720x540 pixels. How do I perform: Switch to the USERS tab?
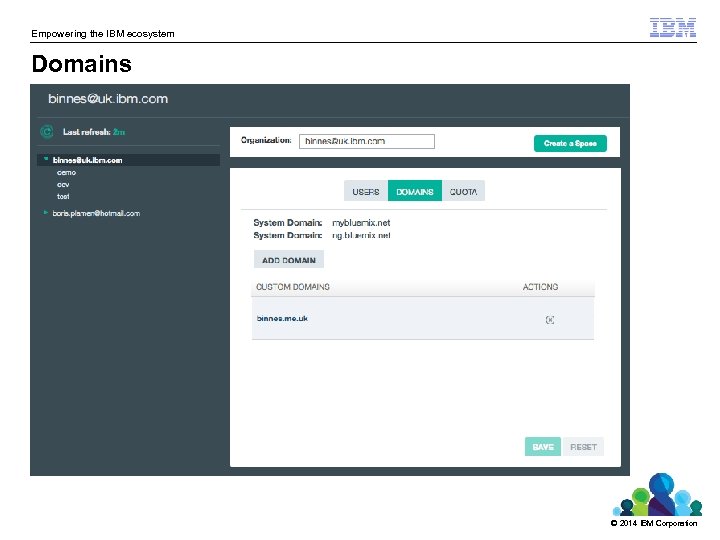point(366,191)
